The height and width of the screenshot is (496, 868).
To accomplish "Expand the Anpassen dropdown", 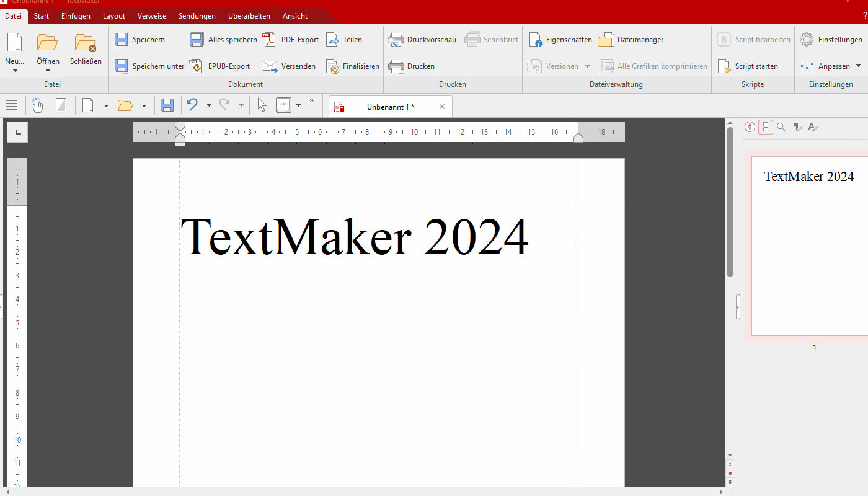I will 859,66.
